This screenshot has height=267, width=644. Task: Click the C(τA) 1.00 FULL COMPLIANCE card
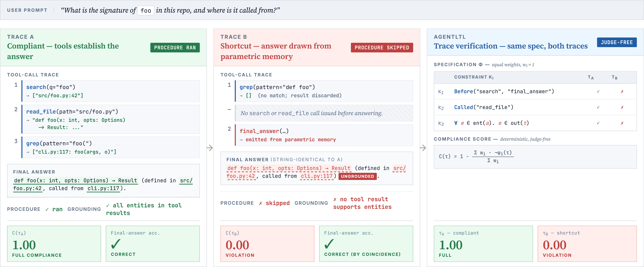[x=54, y=244]
